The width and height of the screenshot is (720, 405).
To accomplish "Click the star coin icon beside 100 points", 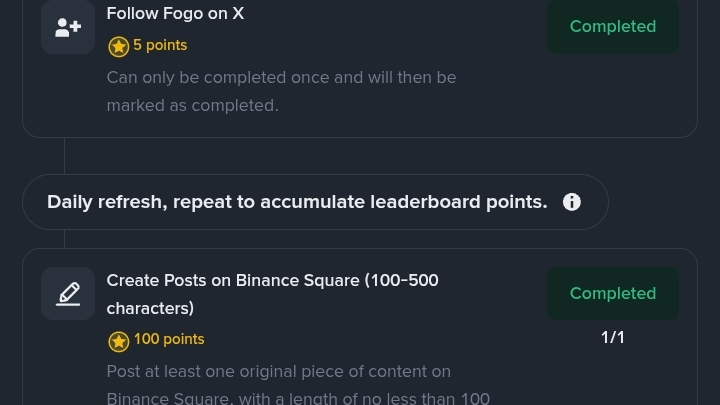I will [118, 341].
